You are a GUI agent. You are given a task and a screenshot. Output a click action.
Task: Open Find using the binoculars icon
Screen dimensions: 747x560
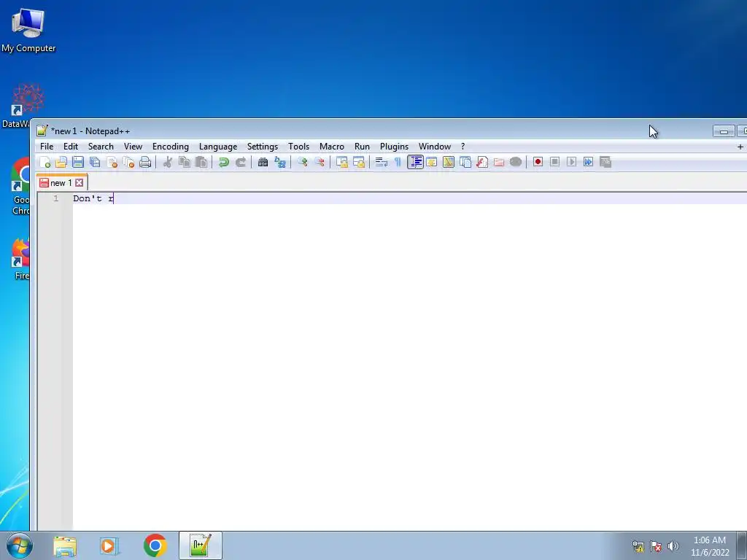pos(263,162)
